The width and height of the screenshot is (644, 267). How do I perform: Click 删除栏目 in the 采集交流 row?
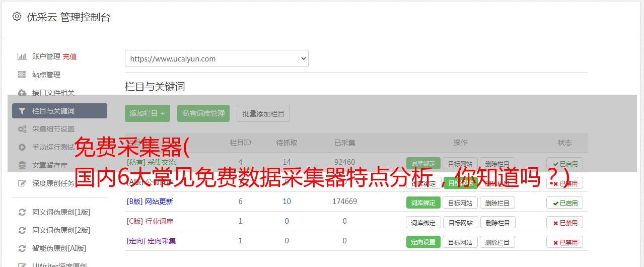point(497,163)
